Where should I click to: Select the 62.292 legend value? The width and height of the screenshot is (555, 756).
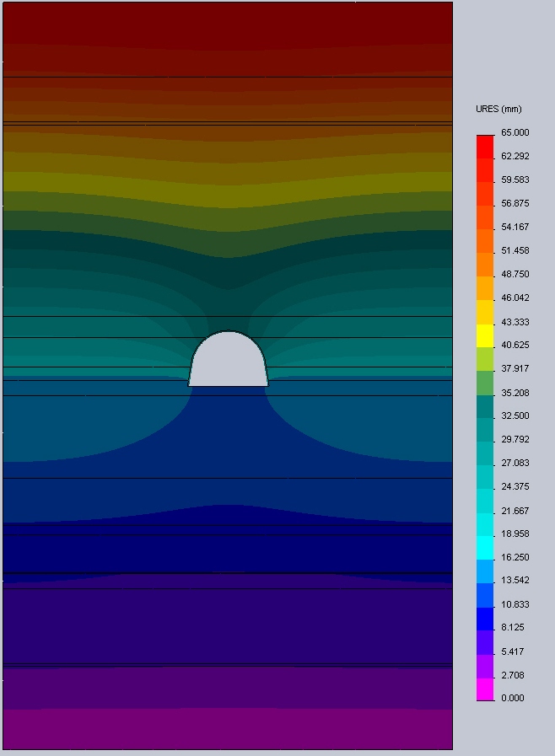(x=515, y=156)
